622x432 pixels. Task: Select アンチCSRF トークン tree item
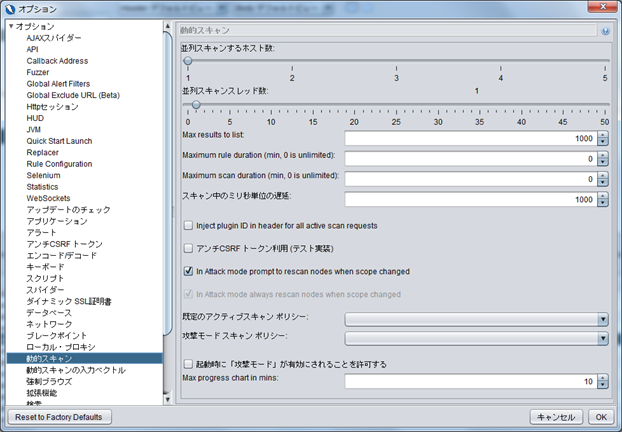[x=64, y=244]
